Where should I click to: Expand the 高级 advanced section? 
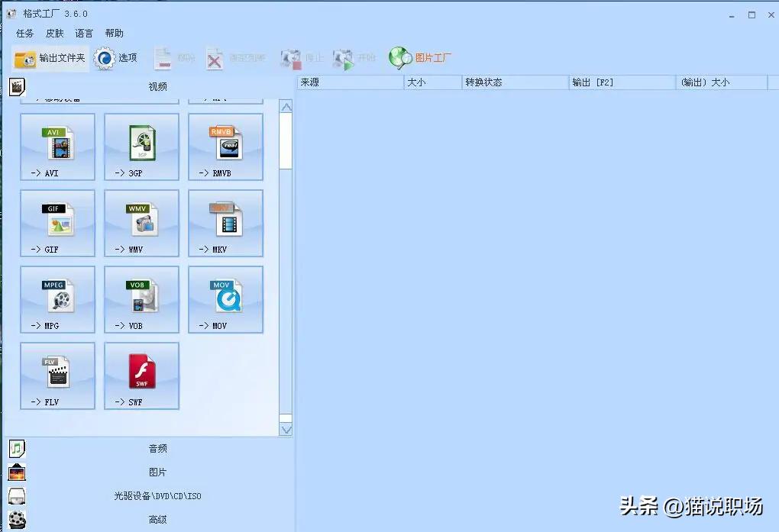(157, 520)
